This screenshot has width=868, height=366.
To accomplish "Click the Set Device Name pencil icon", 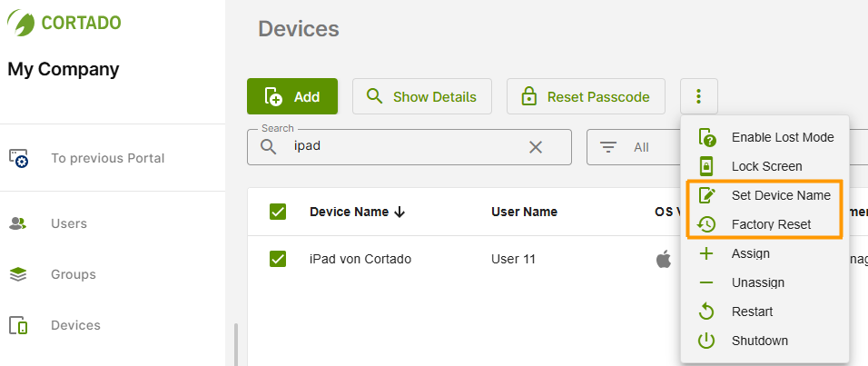I will pyautogui.click(x=707, y=195).
